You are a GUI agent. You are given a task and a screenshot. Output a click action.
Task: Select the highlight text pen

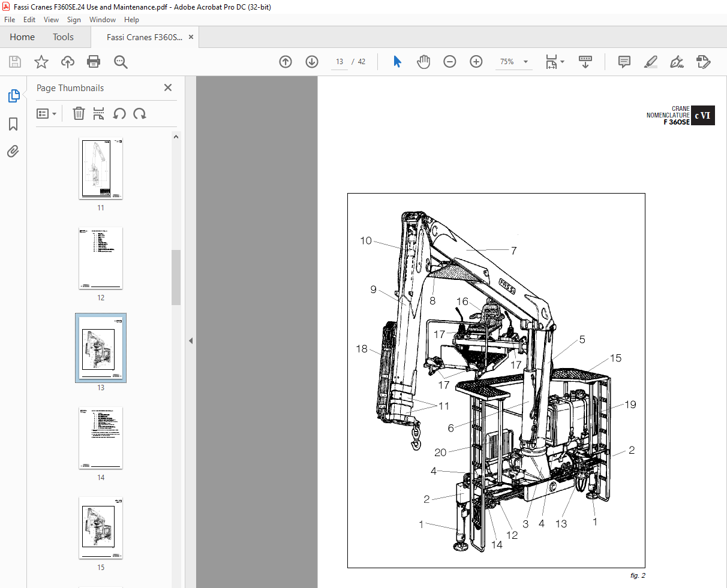click(x=651, y=62)
